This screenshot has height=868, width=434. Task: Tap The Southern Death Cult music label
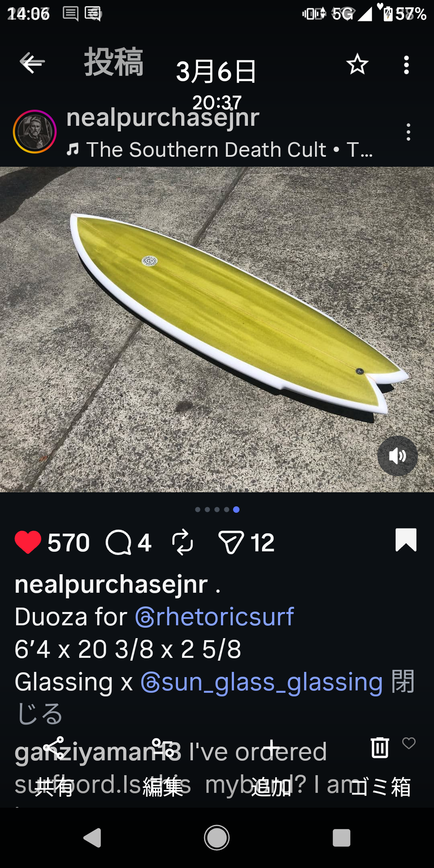pyautogui.click(x=220, y=149)
